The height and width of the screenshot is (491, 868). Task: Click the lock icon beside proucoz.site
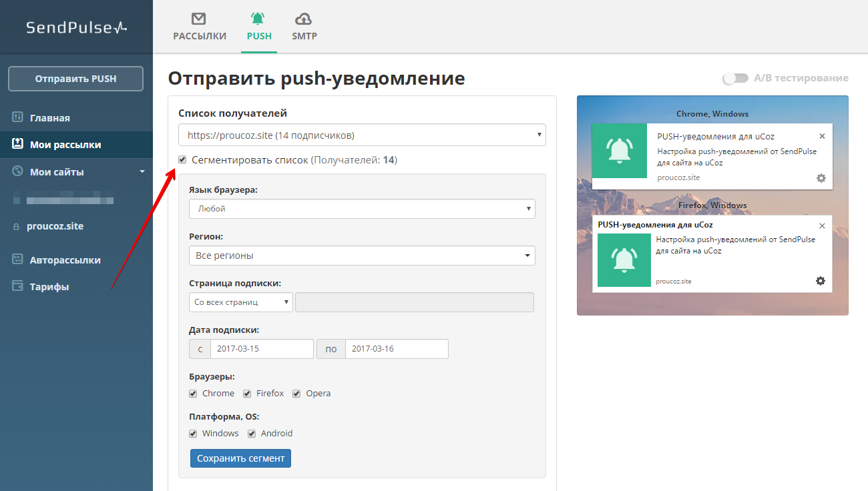pyautogui.click(x=17, y=227)
